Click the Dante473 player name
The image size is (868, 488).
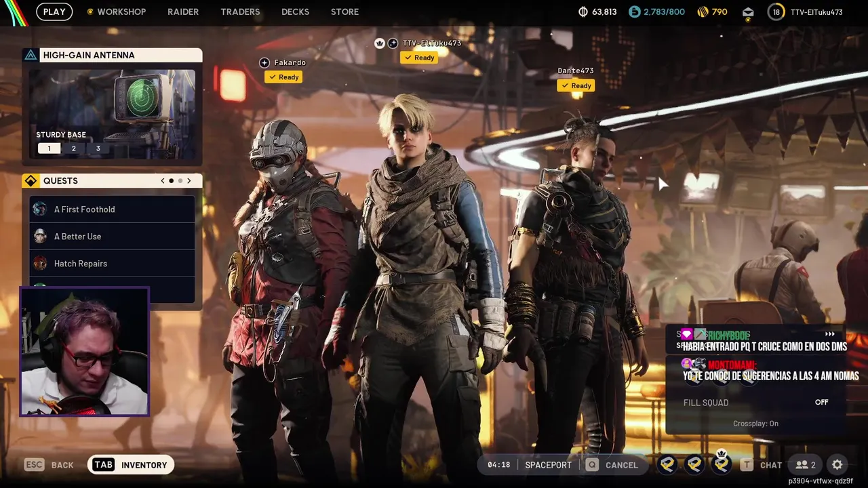pos(576,70)
